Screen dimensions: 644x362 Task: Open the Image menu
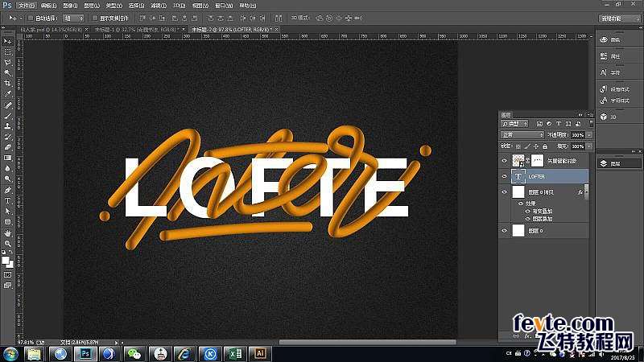tap(70, 6)
